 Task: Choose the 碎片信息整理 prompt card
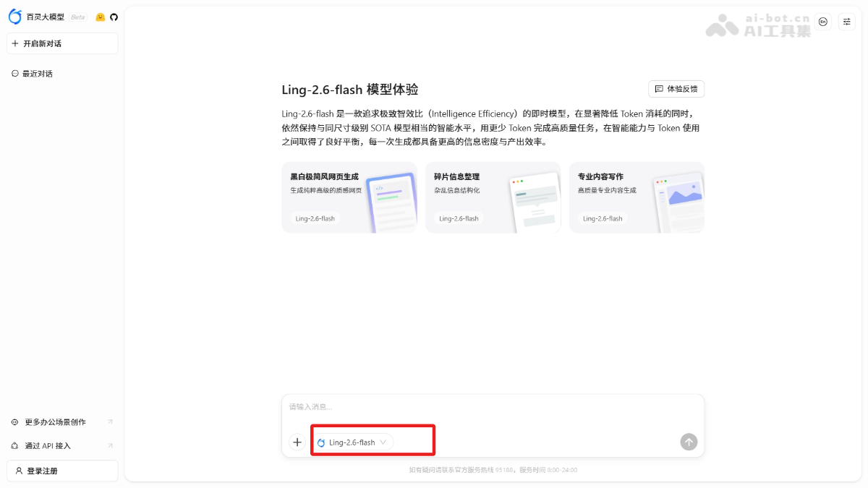click(493, 197)
